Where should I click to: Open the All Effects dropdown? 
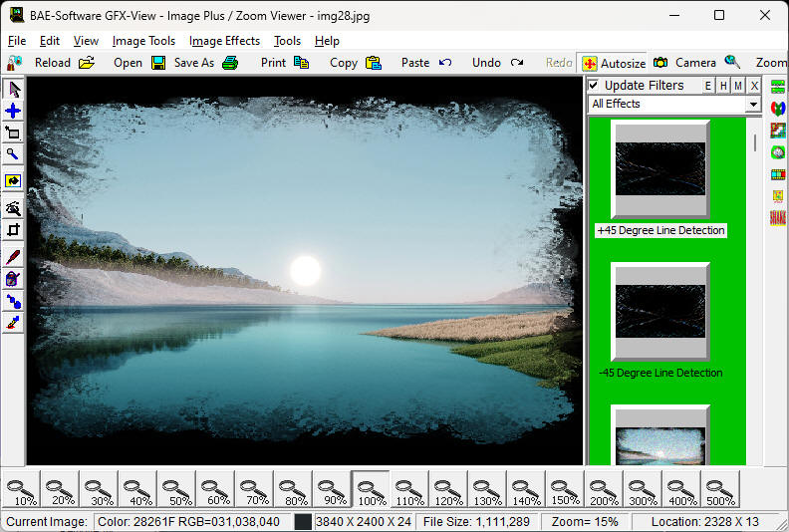pos(753,105)
